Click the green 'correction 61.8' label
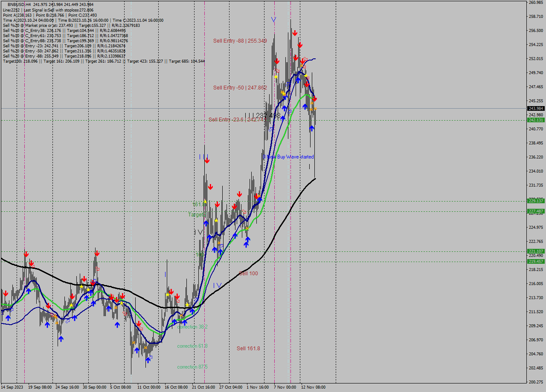Screen dimensions: 546x392 point(192,346)
